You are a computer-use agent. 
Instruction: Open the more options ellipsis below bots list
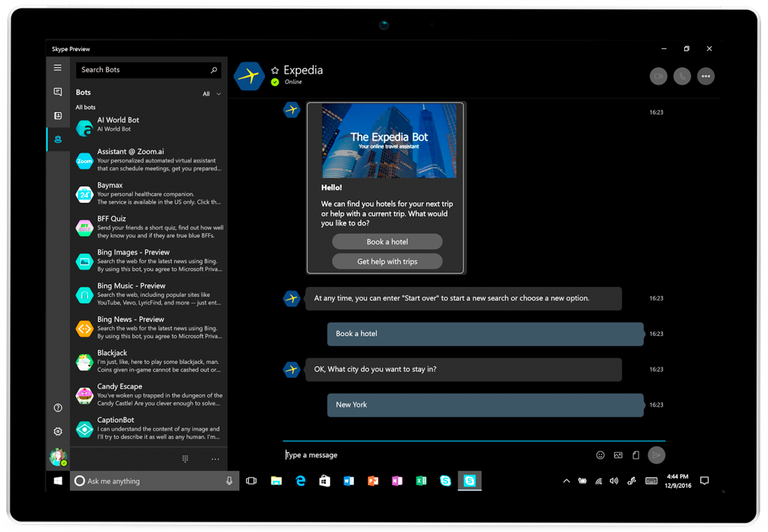215,459
